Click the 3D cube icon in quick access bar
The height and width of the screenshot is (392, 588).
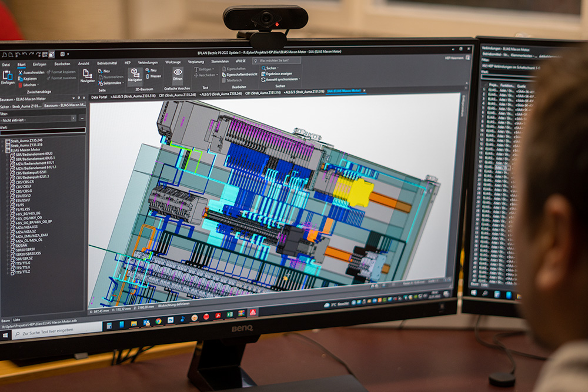pos(52,55)
